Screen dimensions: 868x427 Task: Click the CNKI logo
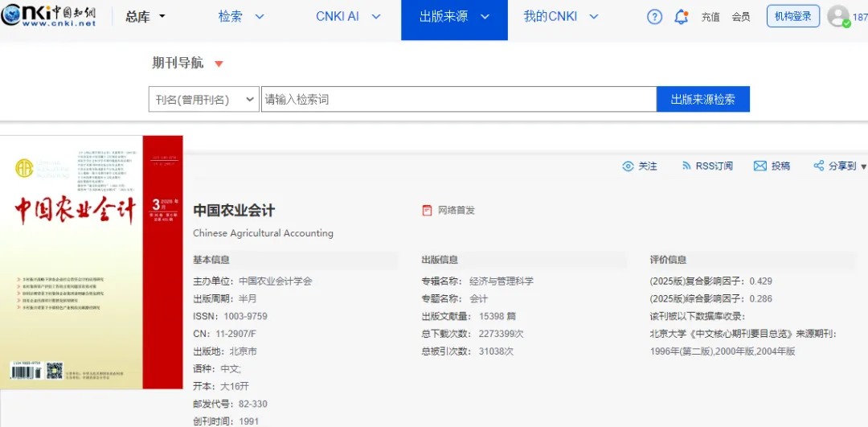(x=49, y=16)
